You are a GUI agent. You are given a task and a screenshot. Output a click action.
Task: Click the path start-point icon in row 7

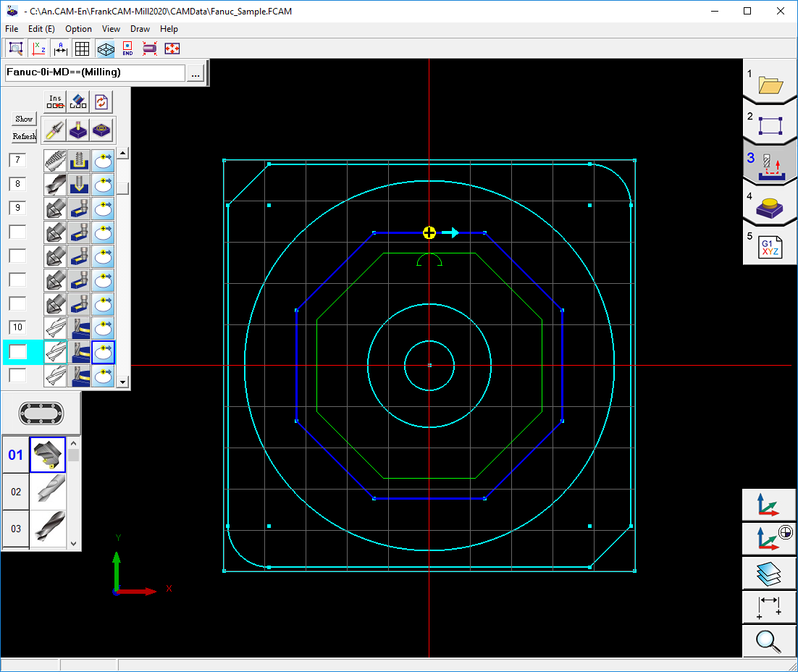tap(103, 160)
